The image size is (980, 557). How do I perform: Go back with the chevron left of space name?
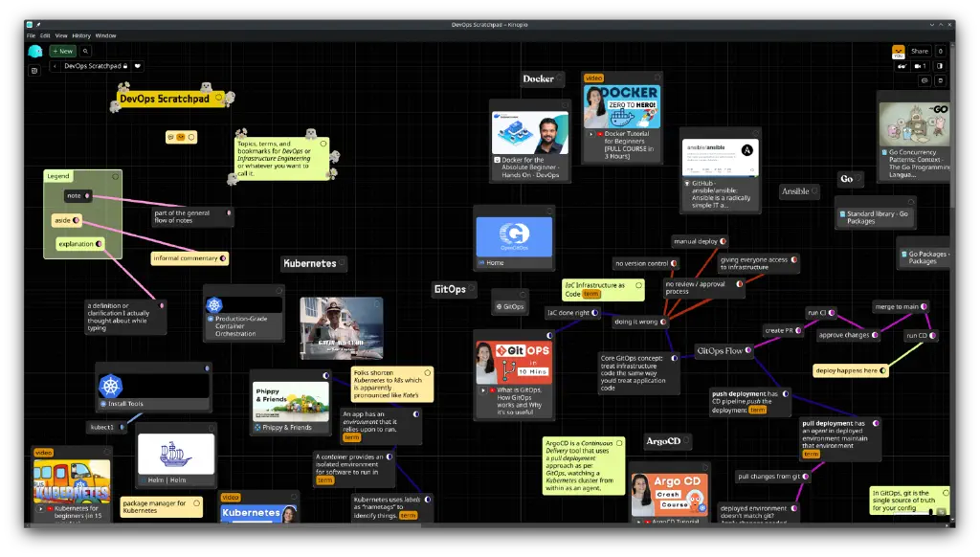click(x=55, y=66)
